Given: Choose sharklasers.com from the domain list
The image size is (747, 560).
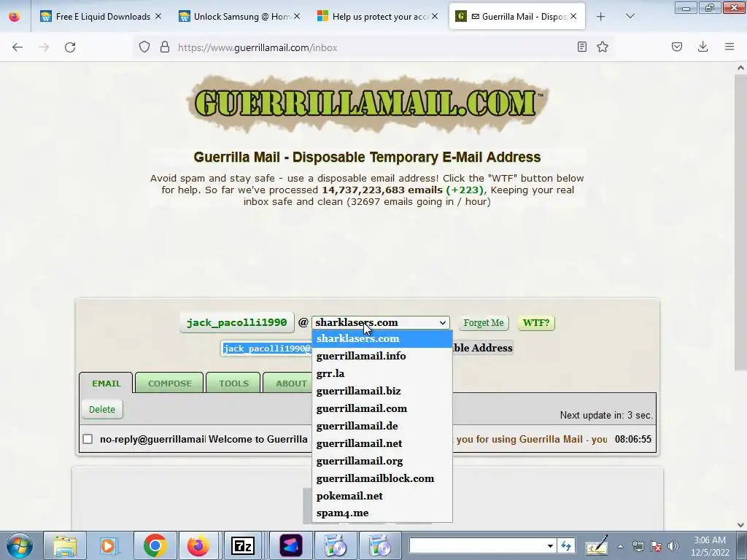Looking at the screenshot, I should coord(382,338).
